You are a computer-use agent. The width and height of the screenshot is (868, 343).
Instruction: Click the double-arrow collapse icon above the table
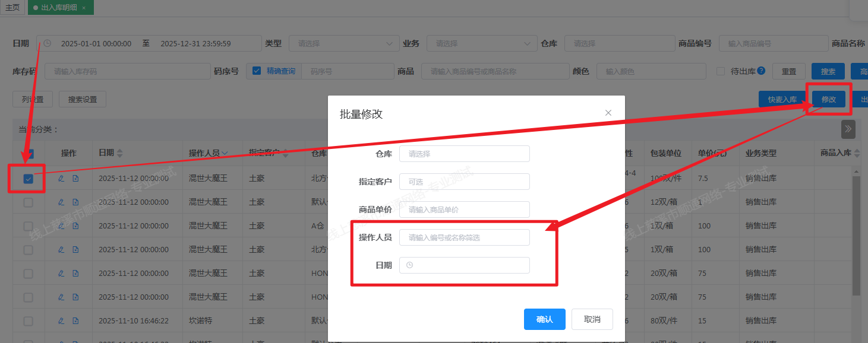(848, 129)
